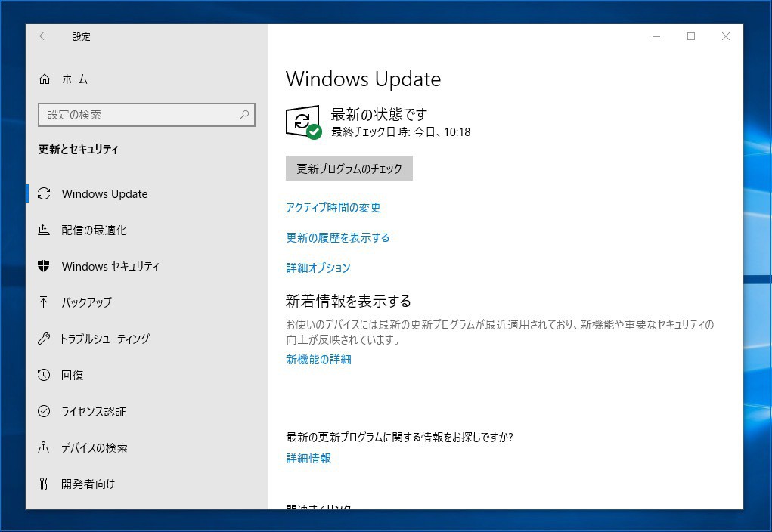Click 最新の状態です status text
The image size is (772, 532).
pos(379,114)
